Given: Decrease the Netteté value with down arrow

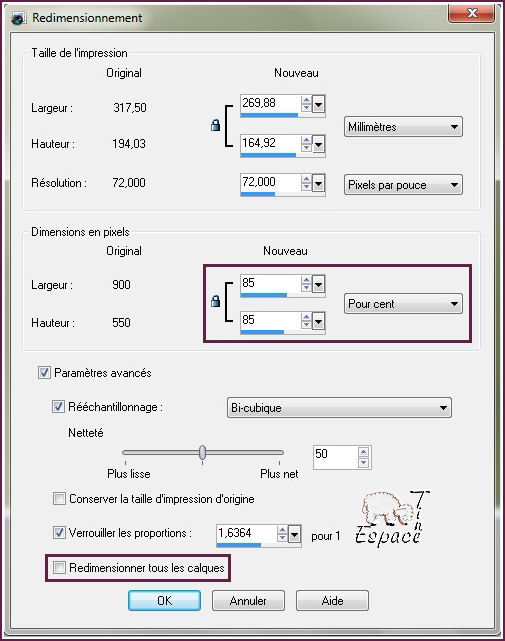Looking at the screenshot, I should click(x=363, y=463).
